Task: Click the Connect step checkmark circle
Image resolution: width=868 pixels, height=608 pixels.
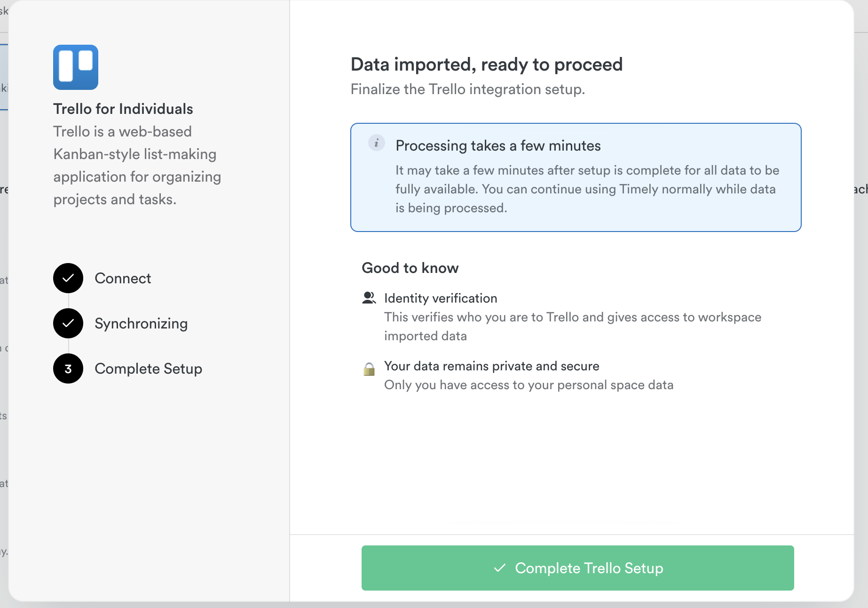Action: point(68,278)
